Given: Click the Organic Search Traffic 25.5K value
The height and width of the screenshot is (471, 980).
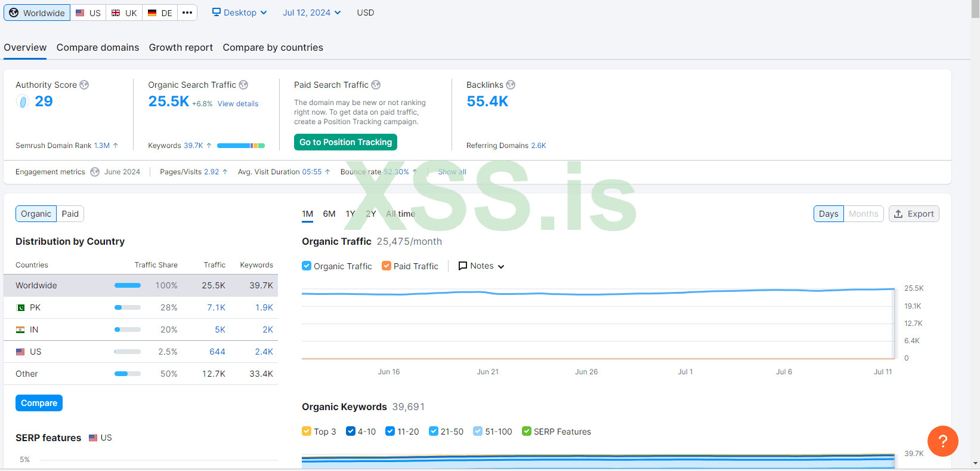Looking at the screenshot, I should [169, 101].
